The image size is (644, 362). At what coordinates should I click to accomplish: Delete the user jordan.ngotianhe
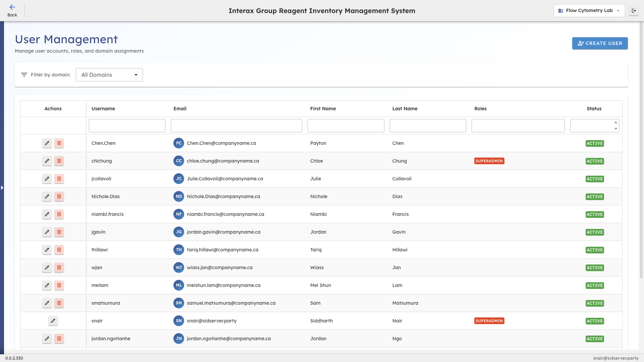point(59,339)
